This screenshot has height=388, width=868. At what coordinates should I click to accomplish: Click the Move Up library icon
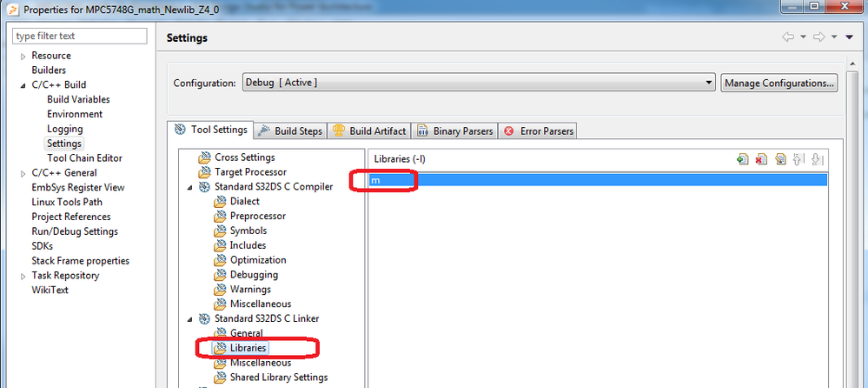pos(798,159)
